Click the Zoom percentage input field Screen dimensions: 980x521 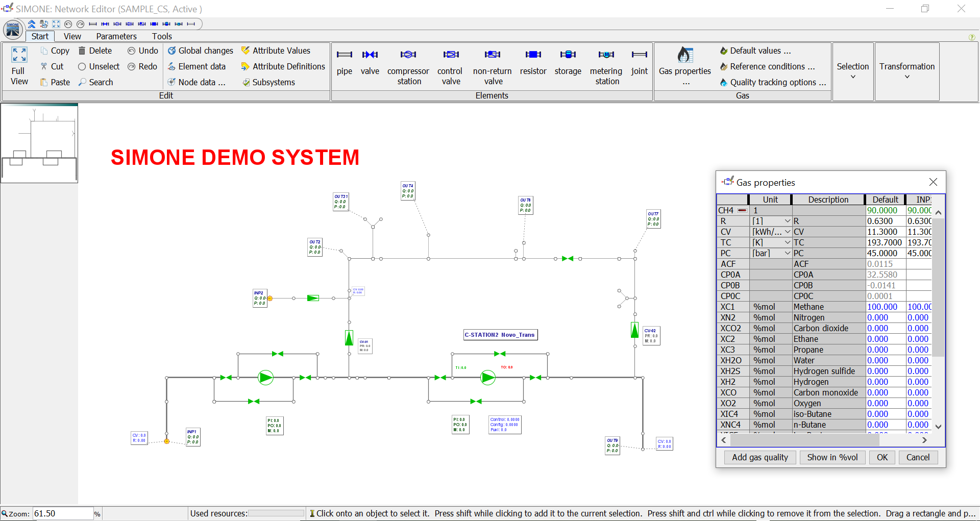pyautogui.click(x=63, y=513)
